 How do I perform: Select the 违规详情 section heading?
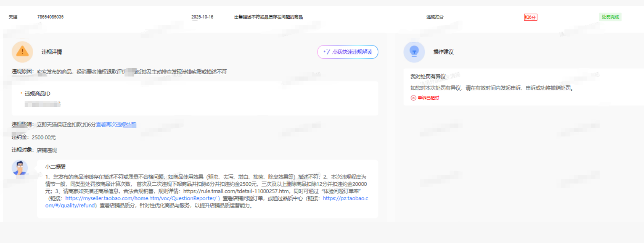point(52,52)
